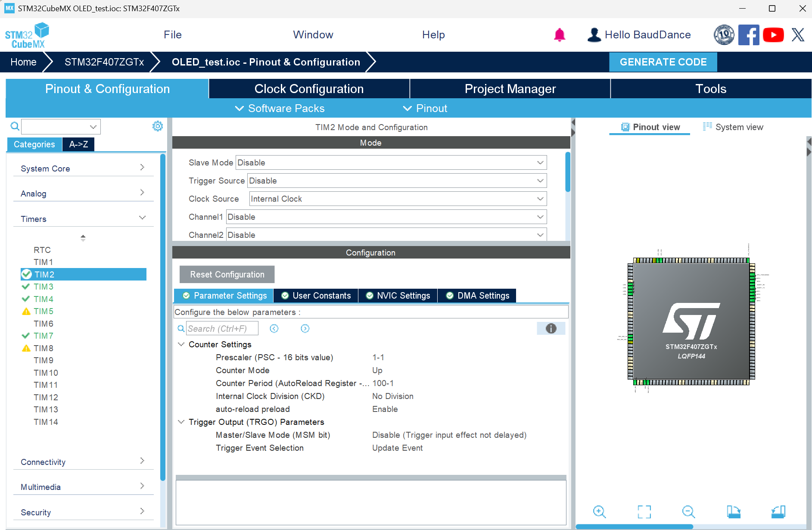
Task: Click the Counter Period value 100-1
Action: coord(383,383)
